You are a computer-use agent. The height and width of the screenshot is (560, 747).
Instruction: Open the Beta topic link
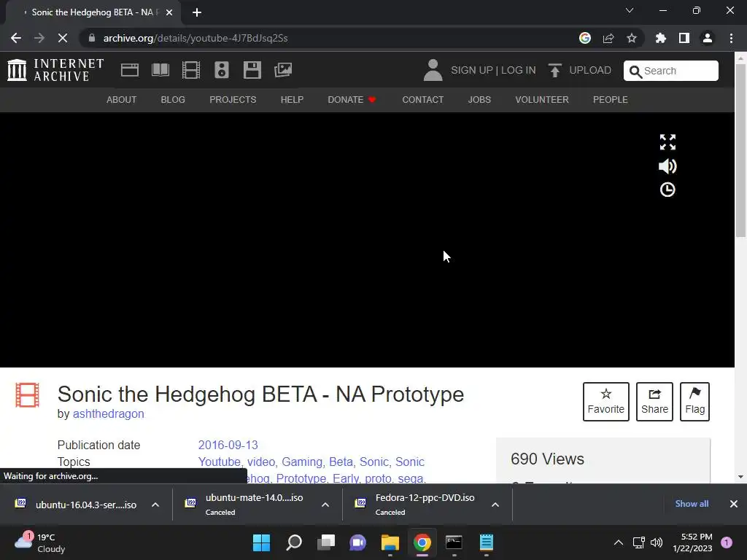(341, 462)
